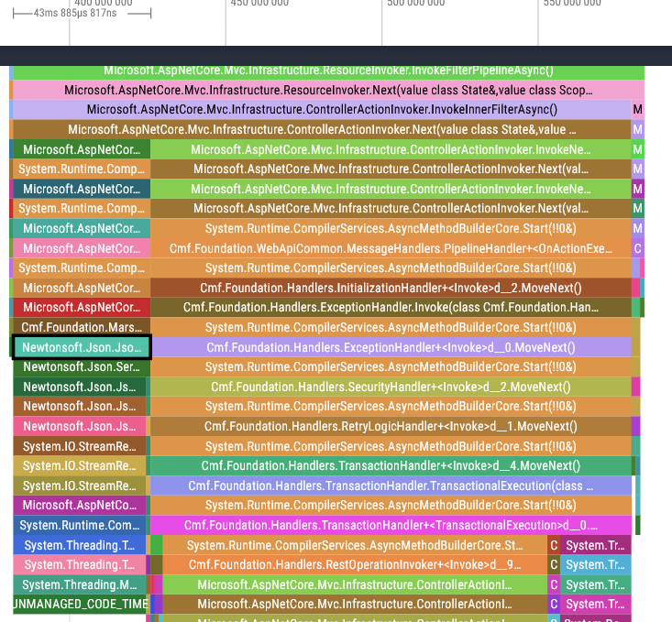Select the pink ResourceInvoker.Next frame
The width and height of the screenshot is (672, 622).
pos(328,90)
